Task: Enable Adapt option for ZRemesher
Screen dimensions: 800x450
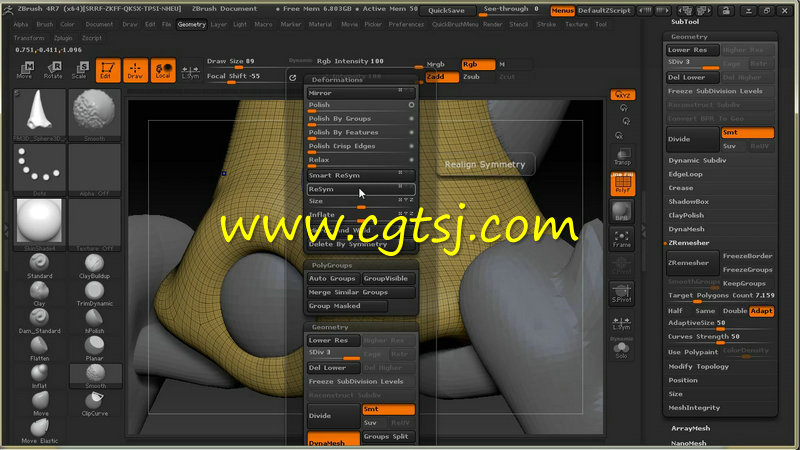Action: [x=761, y=311]
